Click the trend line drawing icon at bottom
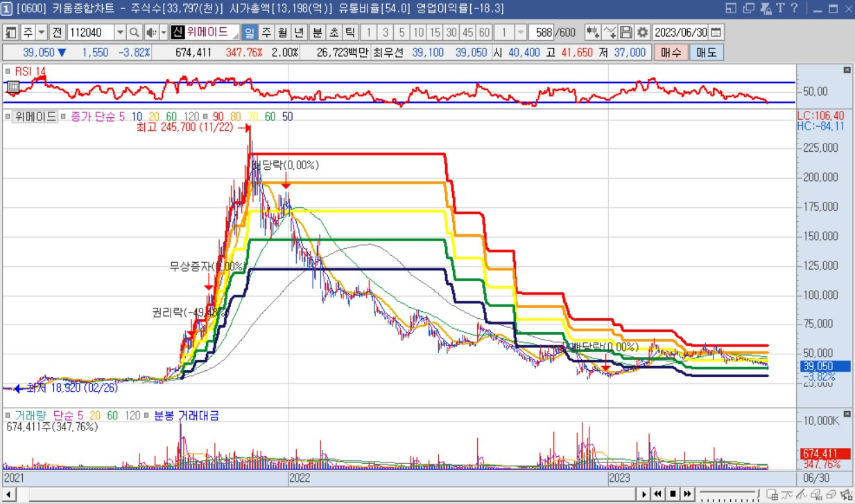Image resolution: width=855 pixels, height=504 pixels. pyautogui.click(x=787, y=494)
